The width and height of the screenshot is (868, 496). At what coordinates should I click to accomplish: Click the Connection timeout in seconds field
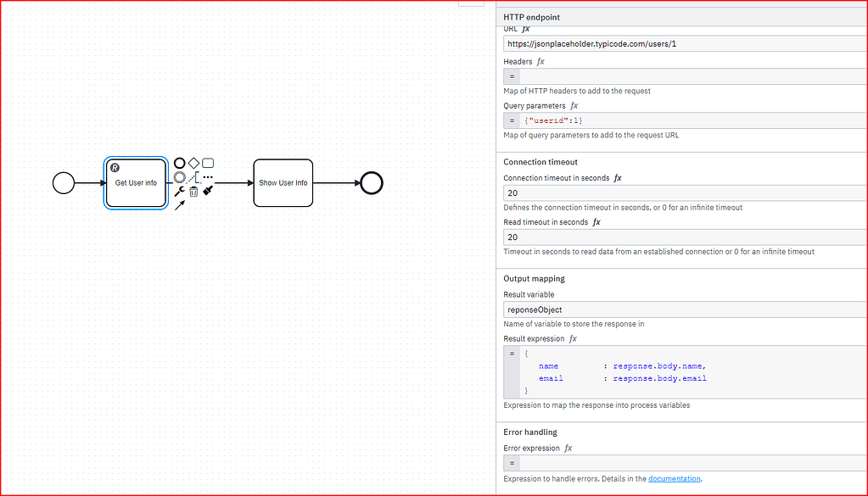(x=686, y=193)
